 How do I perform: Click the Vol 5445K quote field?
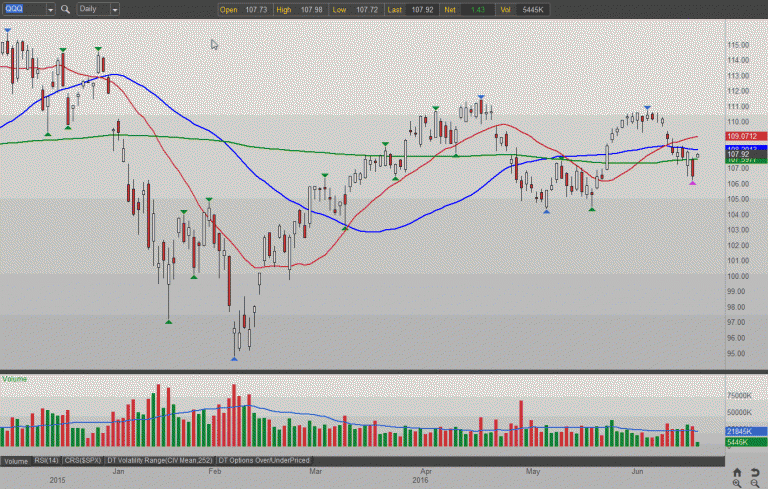pos(523,10)
